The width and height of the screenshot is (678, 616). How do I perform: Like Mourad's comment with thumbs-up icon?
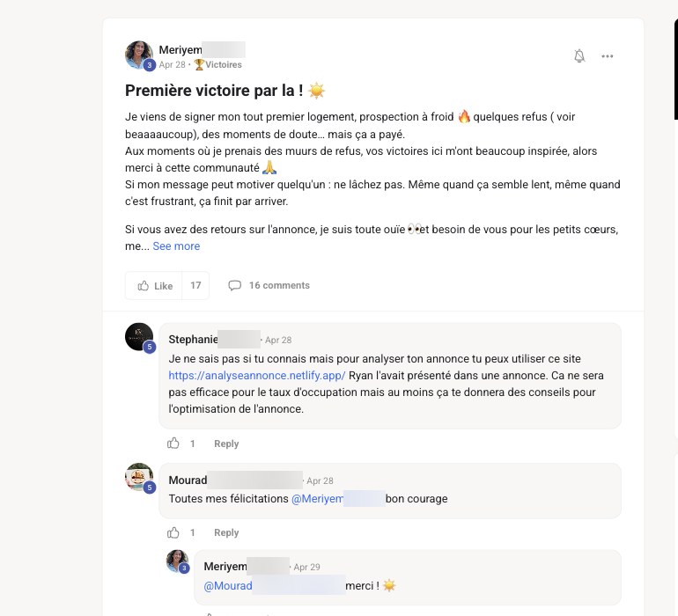173,532
